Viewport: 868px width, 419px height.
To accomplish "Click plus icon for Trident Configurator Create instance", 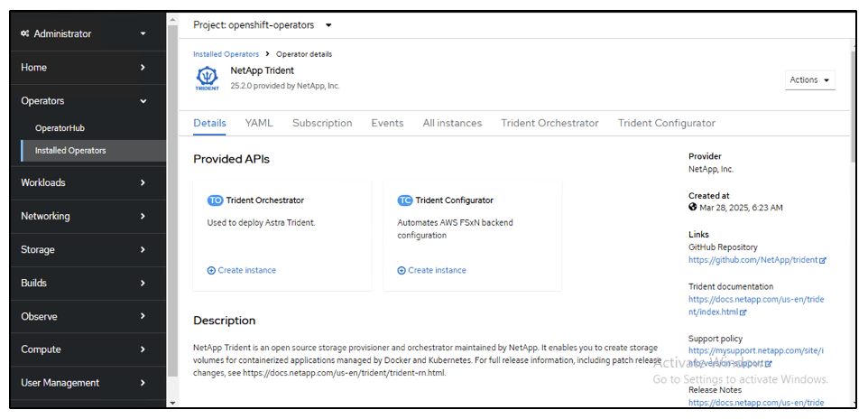I will tap(402, 270).
